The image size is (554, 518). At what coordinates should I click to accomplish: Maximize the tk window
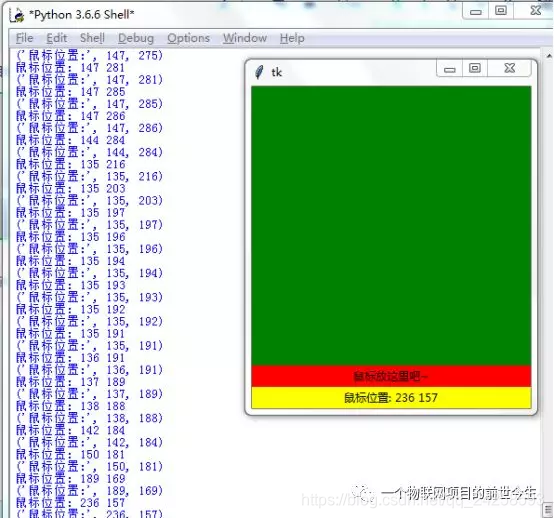475,68
